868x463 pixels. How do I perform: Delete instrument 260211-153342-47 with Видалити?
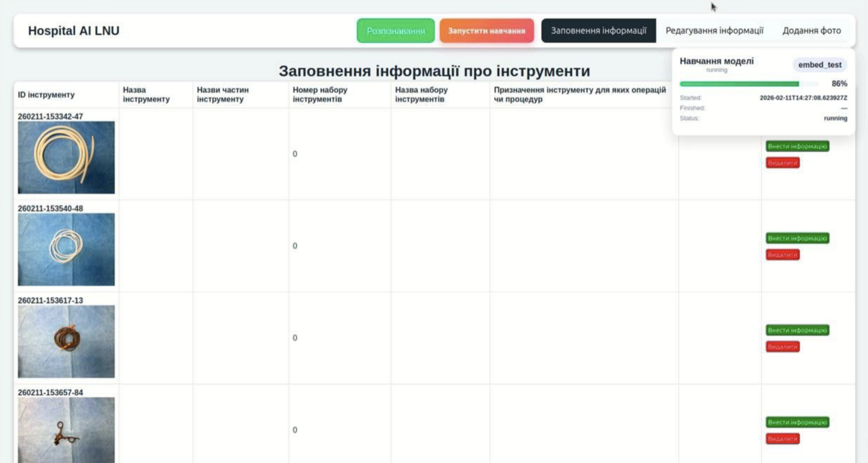(782, 163)
